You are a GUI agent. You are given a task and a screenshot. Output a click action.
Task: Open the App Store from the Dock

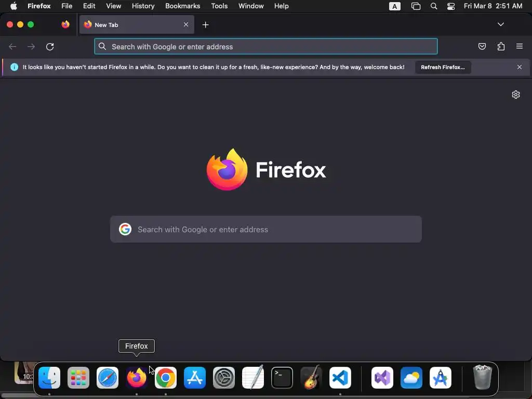[195, 378]
